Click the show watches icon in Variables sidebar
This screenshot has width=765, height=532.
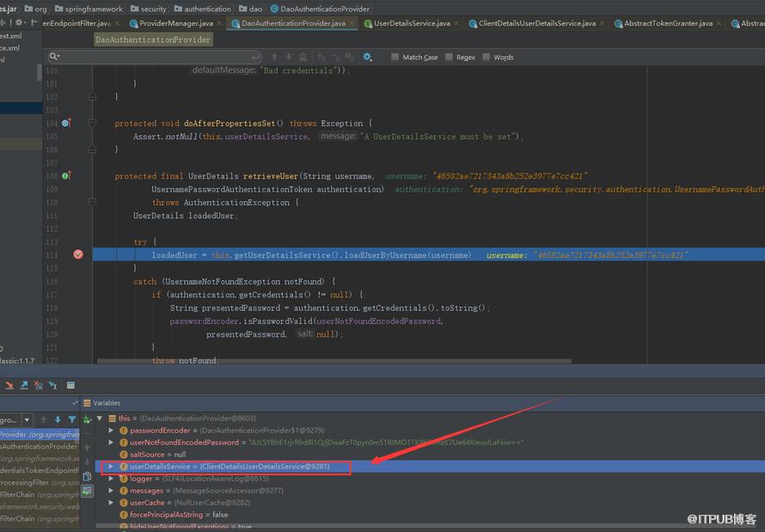(x=88, y=491)
